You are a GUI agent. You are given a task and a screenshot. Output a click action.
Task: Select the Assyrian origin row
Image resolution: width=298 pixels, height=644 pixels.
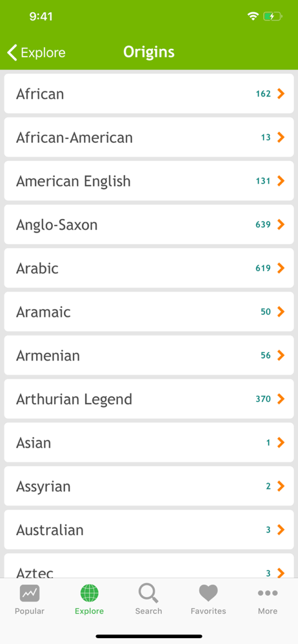tap(149, 486)
